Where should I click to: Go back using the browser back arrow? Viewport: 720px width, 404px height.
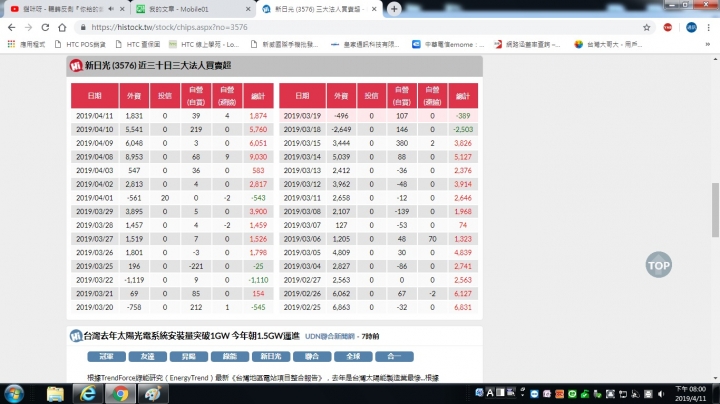click(11, 28)
